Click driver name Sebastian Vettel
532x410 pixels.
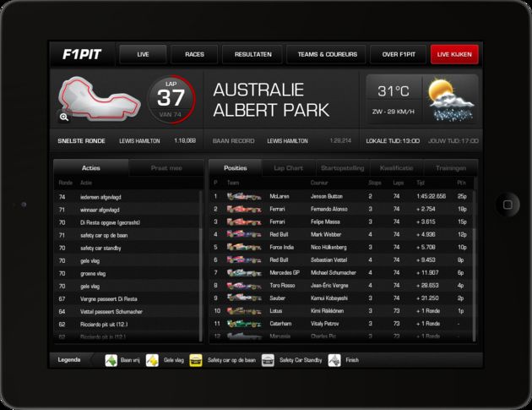coord(328,260)
